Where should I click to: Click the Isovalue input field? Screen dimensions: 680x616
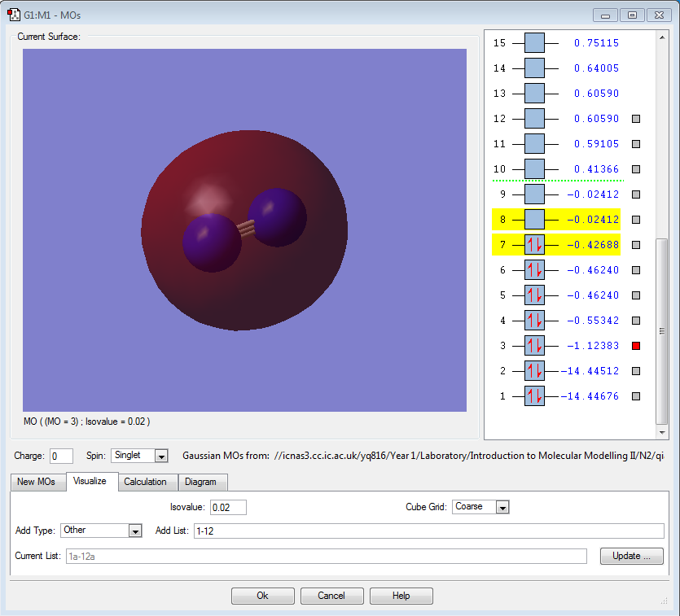tap(228, 507)
